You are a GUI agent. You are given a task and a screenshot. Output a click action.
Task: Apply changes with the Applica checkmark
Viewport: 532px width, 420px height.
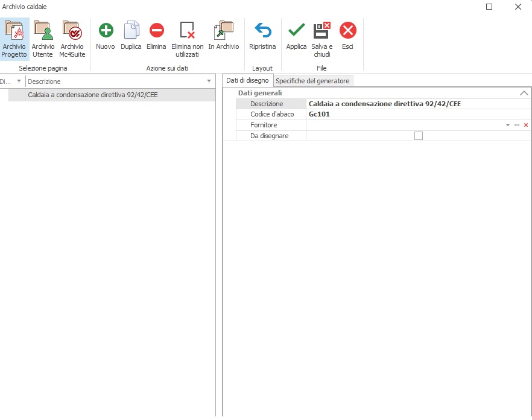click(296, 30)
